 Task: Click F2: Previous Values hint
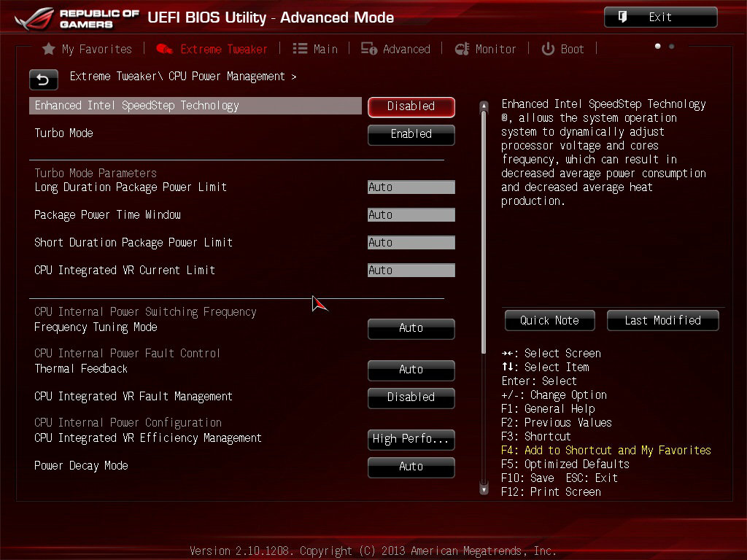tap(557, 423)
